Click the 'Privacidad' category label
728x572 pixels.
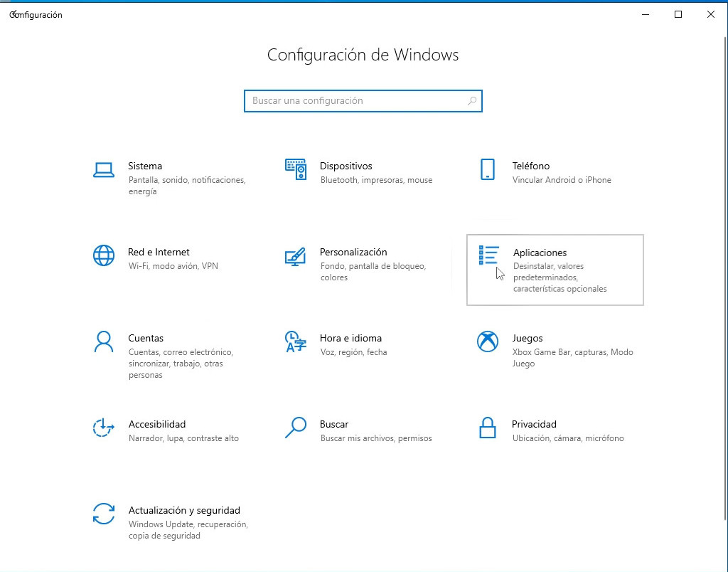pyautogui.click(x=534, y=424)
